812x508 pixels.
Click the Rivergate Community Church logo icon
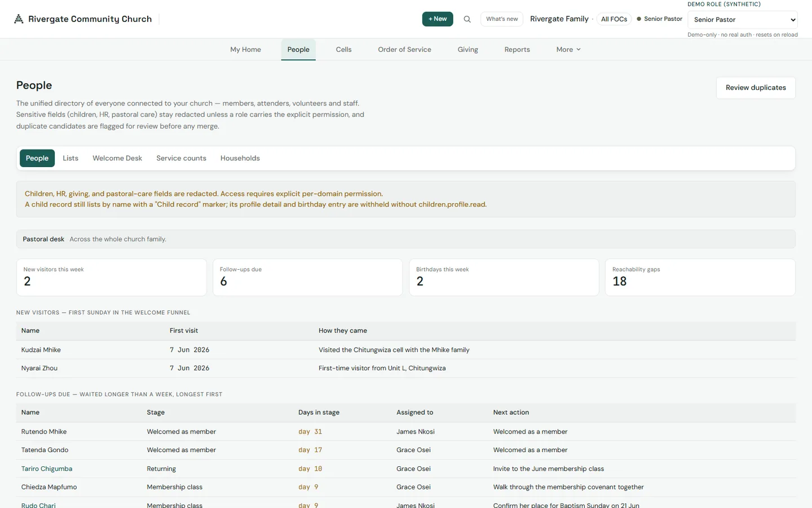click(19, 19)
